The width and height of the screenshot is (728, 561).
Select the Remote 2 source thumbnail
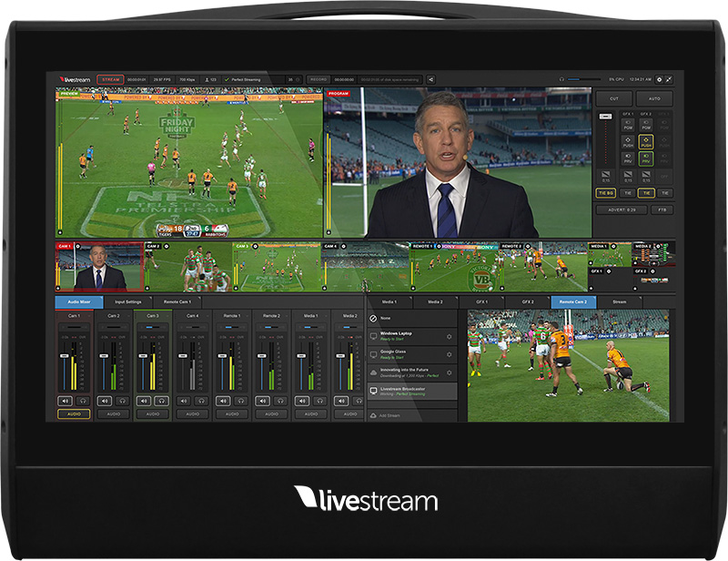pos(543,267)
